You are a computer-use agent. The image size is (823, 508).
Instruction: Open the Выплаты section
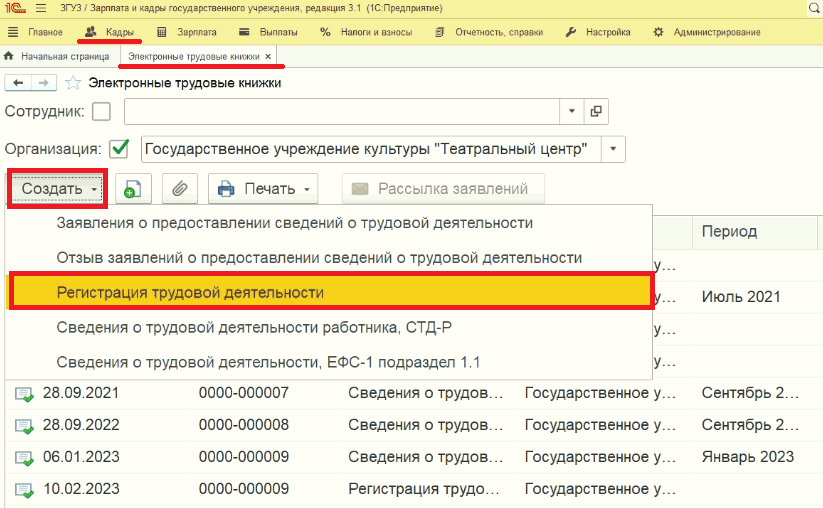click(x=268, y=32)
